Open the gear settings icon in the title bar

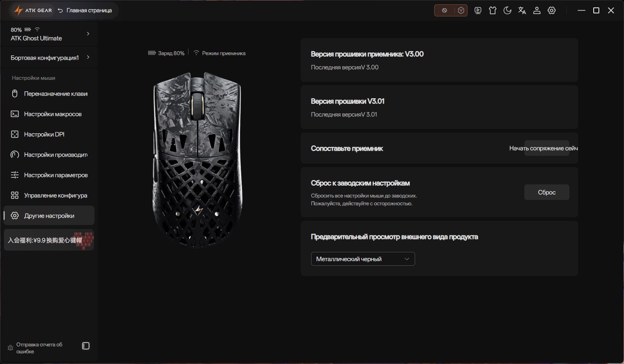tap(552, 10)
